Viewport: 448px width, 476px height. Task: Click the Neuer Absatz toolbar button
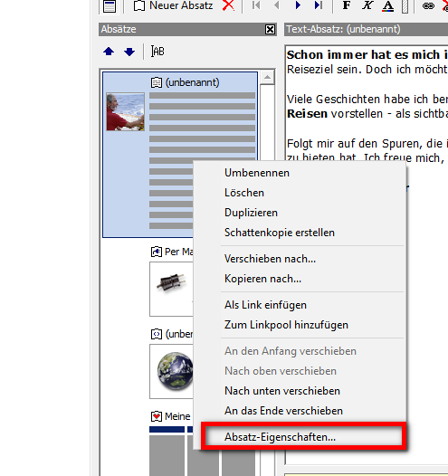[173, 5]
